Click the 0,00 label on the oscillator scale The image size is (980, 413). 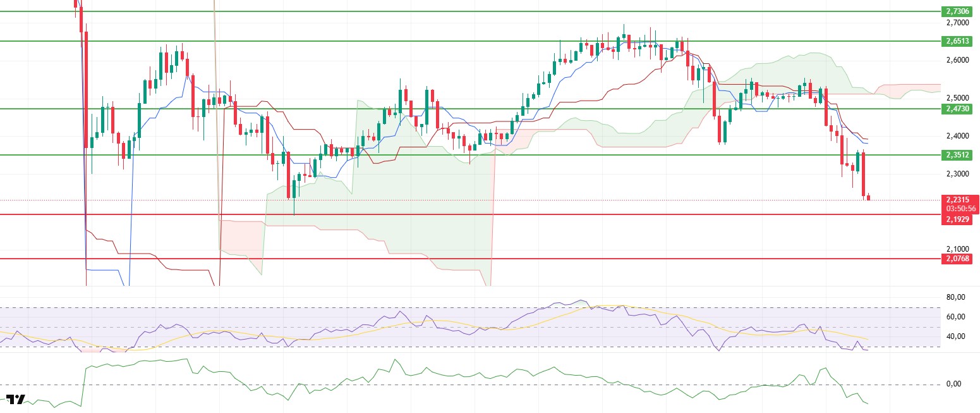(955, 384)
